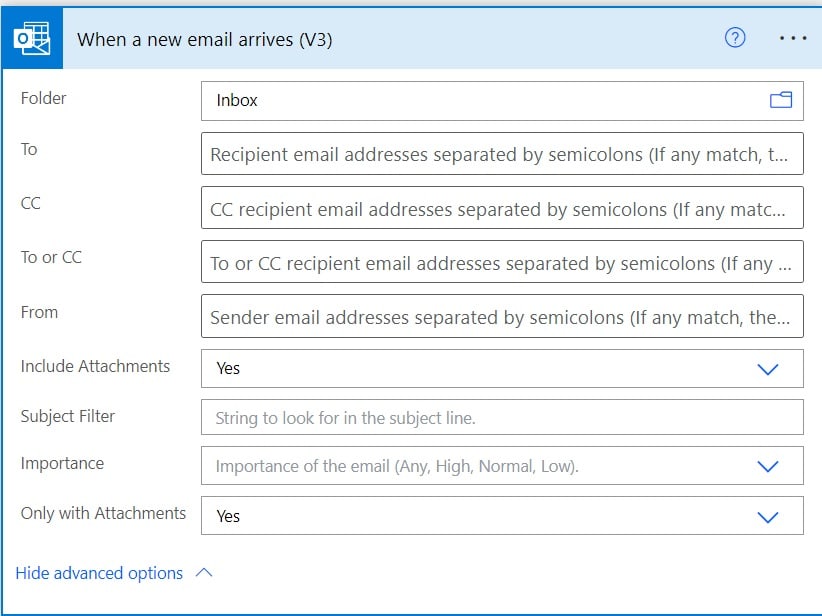Click the Importance of the email field

tap(502, 466)
